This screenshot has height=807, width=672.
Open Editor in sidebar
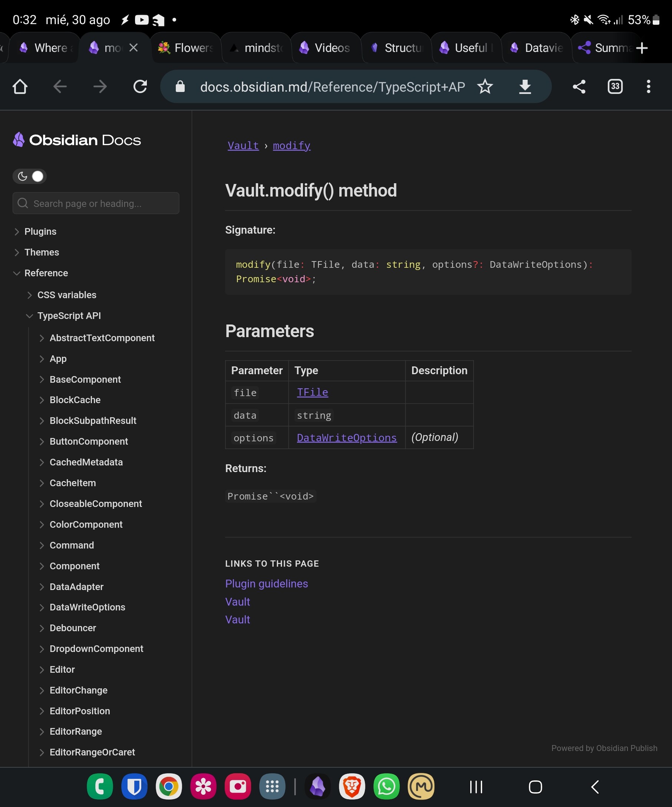(x=62, y=669)
